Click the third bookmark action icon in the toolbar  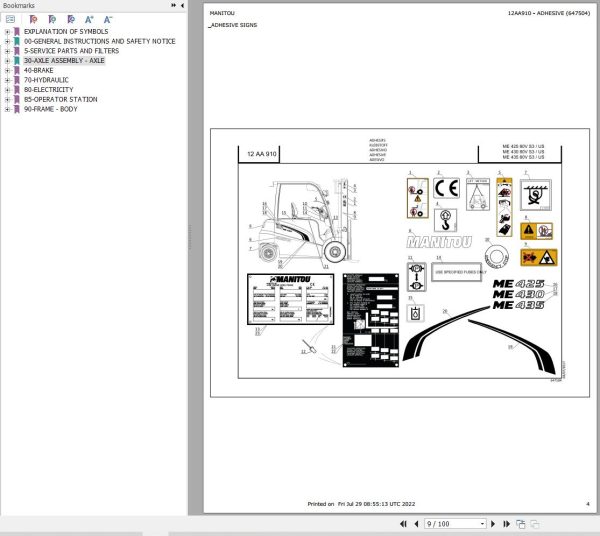[71, 19]
